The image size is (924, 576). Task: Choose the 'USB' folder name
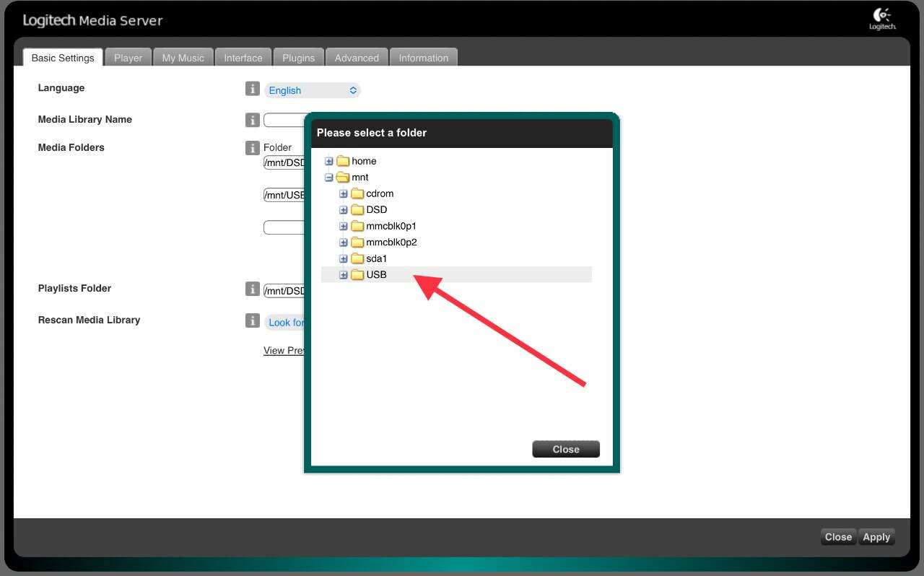point(377,275)
